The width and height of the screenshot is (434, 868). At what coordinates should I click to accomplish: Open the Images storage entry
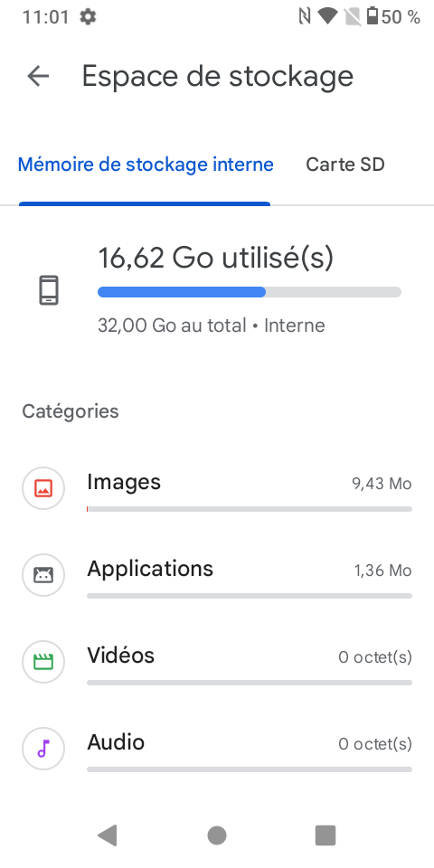click(217, 488)
